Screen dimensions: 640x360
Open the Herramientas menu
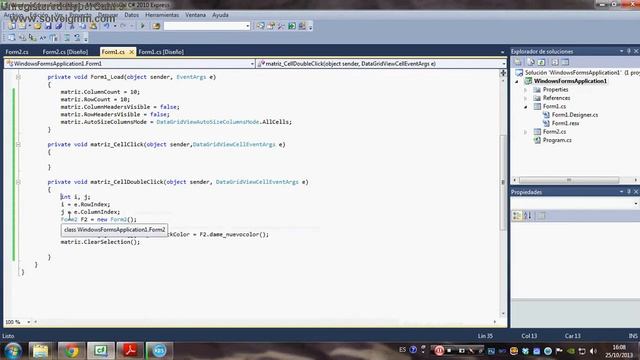click(x=162, y=15)
